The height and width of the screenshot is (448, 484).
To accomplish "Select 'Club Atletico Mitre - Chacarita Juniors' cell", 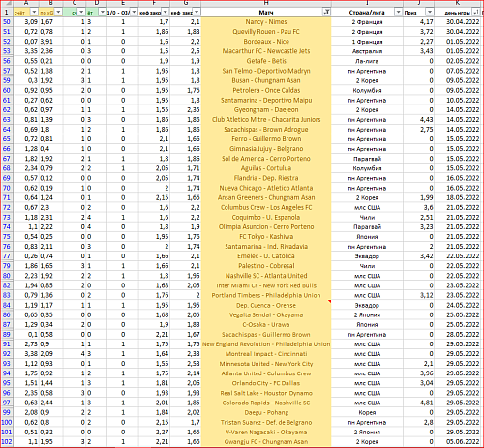I will pos(266,120).
